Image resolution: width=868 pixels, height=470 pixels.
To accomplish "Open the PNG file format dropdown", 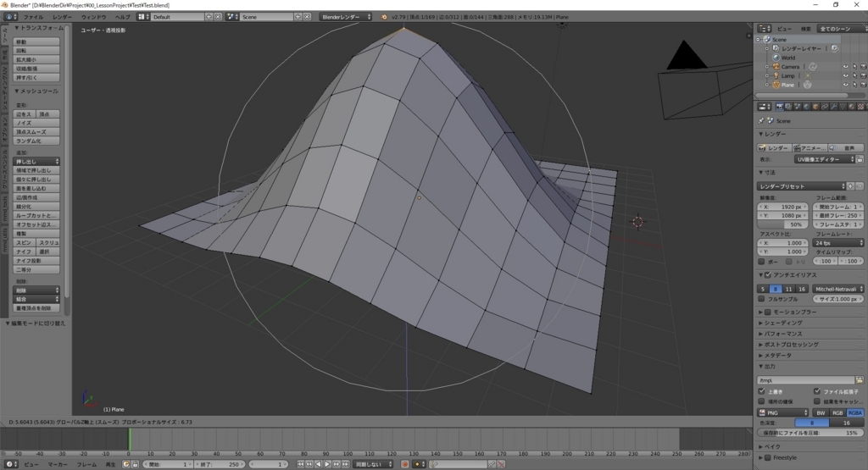I will pyautogui.click(x=782, y=413).
